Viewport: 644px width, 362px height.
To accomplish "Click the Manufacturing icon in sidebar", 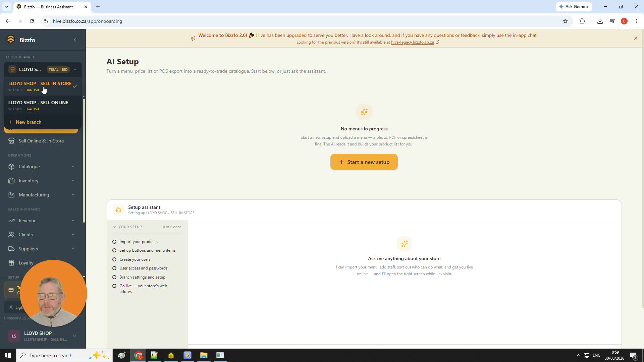I will 11,195.
